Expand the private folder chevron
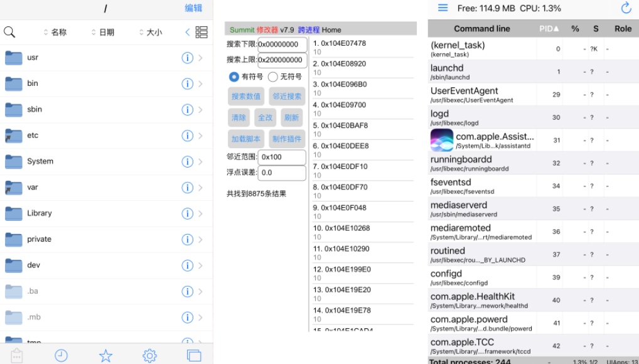Viewport: 639px width, 364px height. [x=200, y=239]
